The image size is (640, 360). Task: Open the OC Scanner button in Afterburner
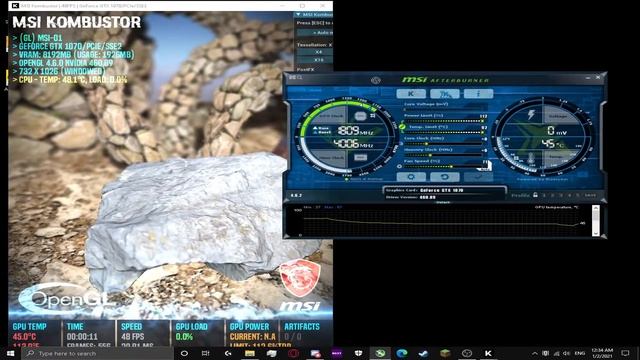[x=444, y=93]
